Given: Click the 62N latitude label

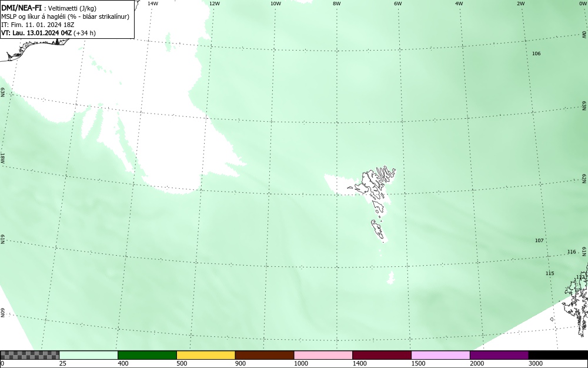Looking at the screenshot, I should click(584, 178).
